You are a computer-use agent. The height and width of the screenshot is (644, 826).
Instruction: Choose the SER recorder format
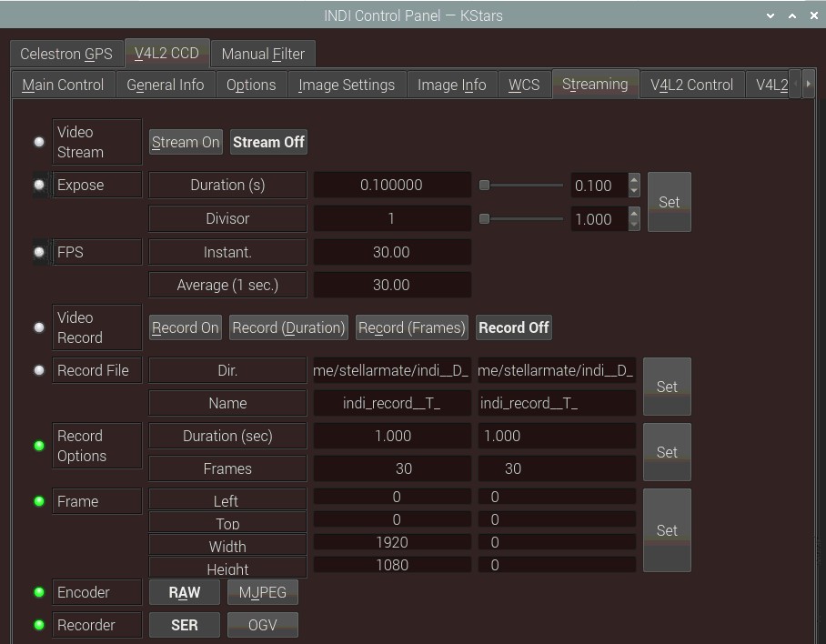click(185, 625)
